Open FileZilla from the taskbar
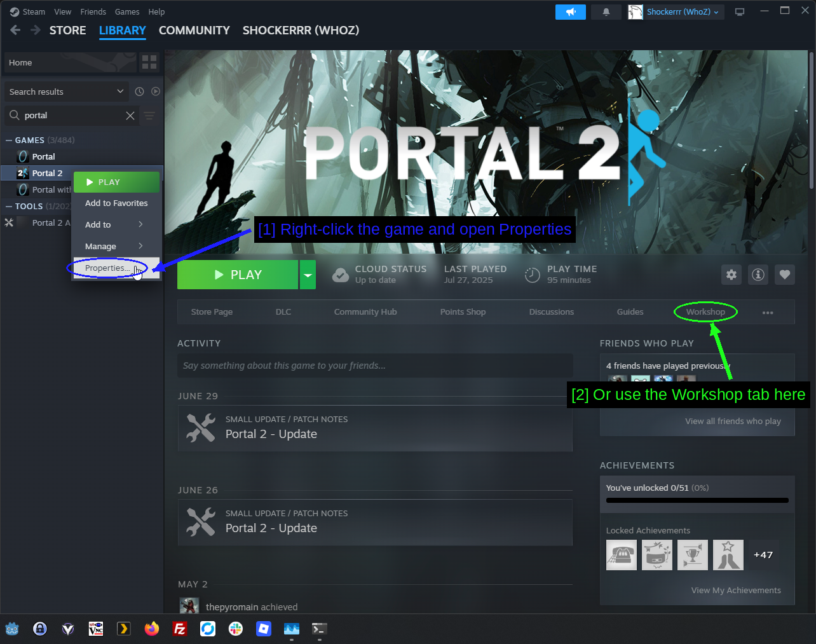Viewport: 816px width, 644px height. pyautogui.click(x=180, y=629)
